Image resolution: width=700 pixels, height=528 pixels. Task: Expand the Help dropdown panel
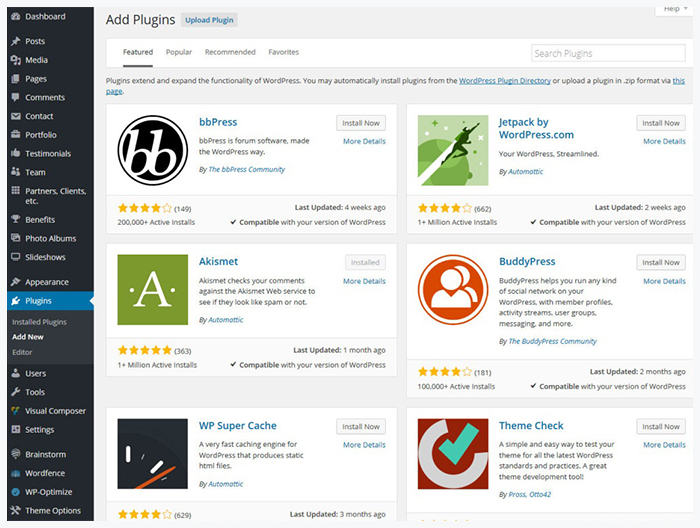coord(672,8)
